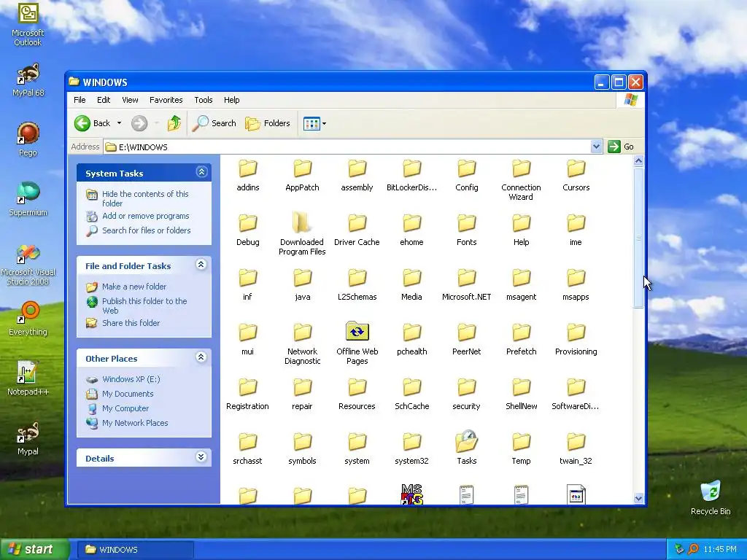Select the Pego desktop shortcut
Image resolution: width=747 pixels, height=560 pixels.
(x=28, y=139)
